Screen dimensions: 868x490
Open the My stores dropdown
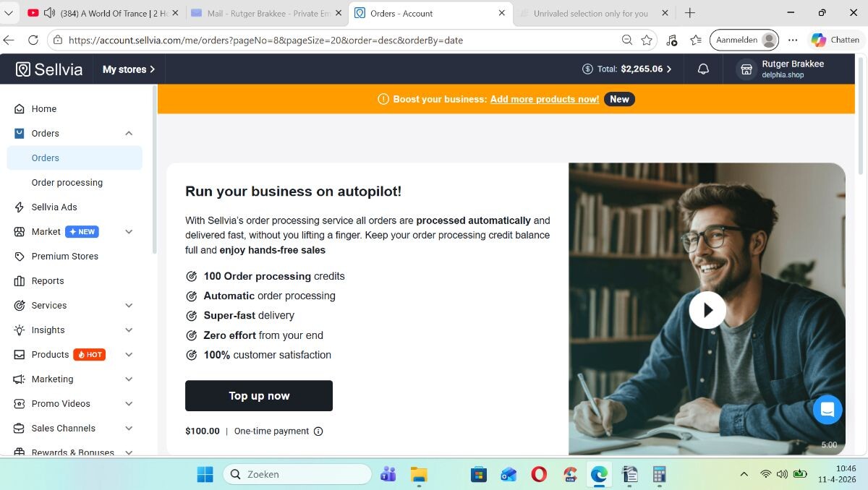tap(129, 69)
